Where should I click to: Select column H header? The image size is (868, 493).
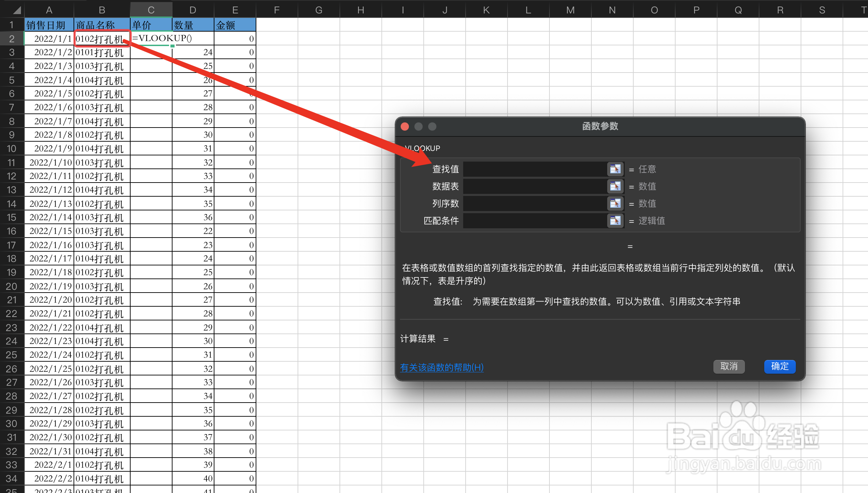coord(361,10)
